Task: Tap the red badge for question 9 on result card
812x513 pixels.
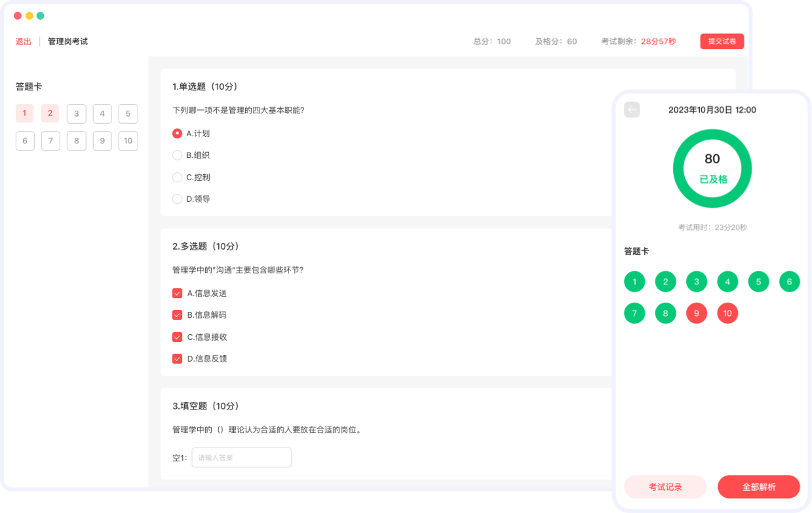Action: tap(696, 313)
